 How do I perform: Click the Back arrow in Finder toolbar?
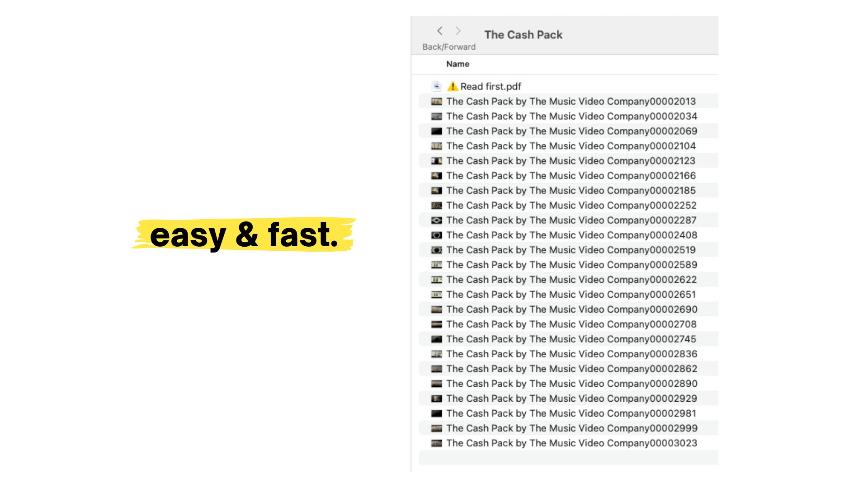439,31
